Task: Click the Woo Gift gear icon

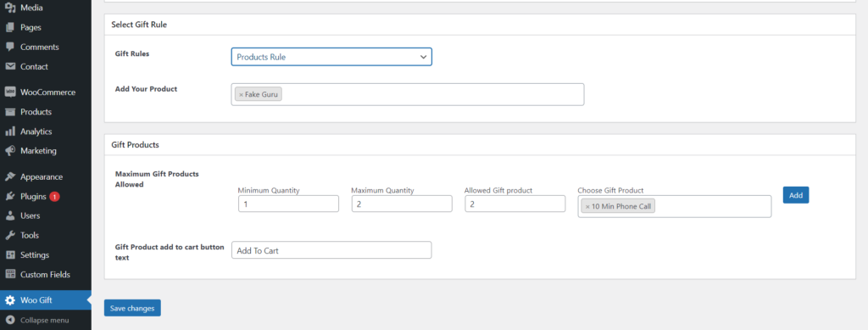Action: click(10, 300)
